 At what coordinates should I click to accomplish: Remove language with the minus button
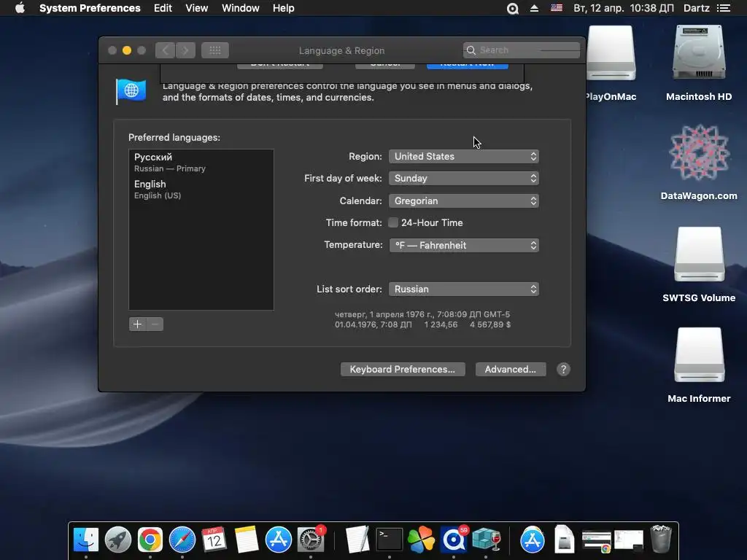click(155, 324)
